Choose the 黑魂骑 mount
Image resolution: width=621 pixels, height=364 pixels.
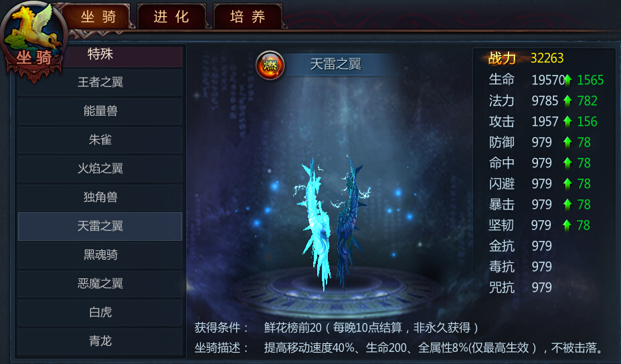click(x=100, y=255)
